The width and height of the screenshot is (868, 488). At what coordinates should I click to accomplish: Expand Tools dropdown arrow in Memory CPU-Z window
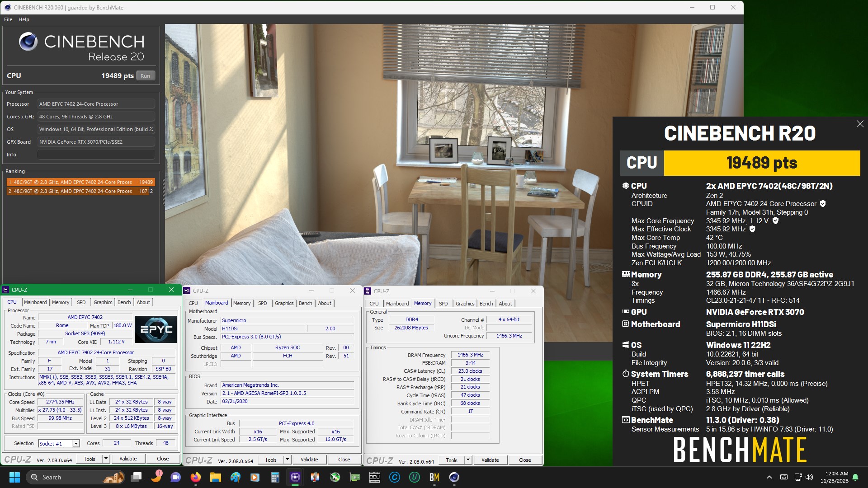[x=468, y=460]
